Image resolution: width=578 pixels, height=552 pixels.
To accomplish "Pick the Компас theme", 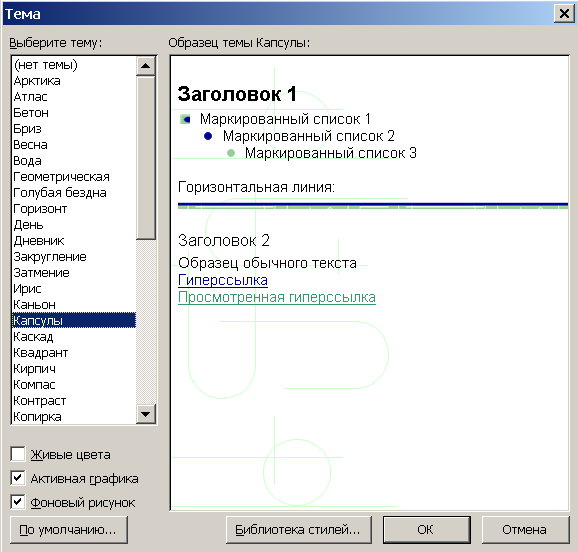I will pos(74,385).
